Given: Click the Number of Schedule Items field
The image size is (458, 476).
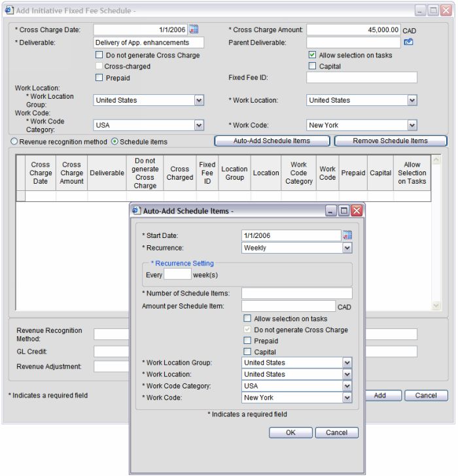Looking at the screenshot, I should click(x=296, y=293).
